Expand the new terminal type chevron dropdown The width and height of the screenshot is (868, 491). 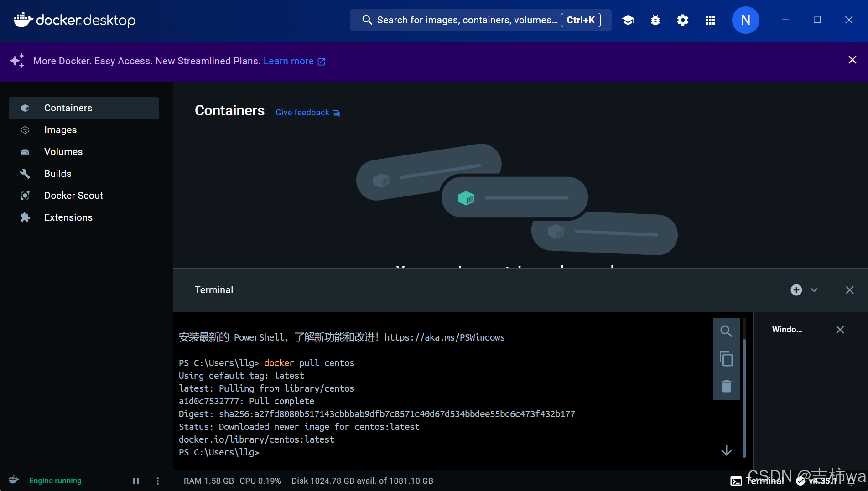pyautogui.click(x=814, y=290)
